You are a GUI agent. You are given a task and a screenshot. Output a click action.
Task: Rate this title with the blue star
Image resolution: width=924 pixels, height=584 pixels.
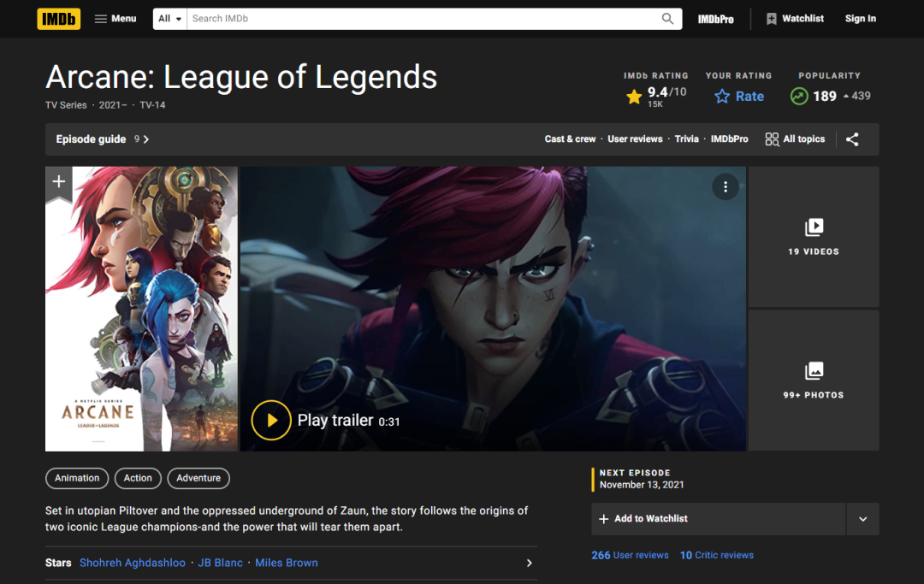739,97
